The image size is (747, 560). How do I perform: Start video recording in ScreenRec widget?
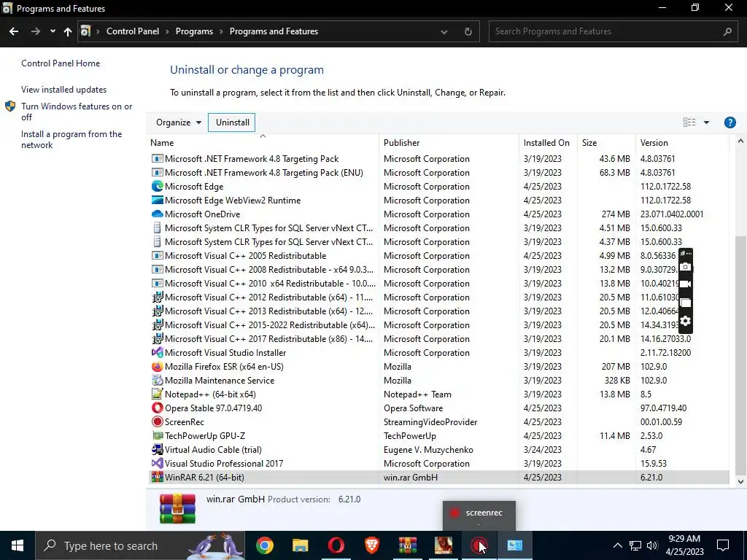pos(685,284)
